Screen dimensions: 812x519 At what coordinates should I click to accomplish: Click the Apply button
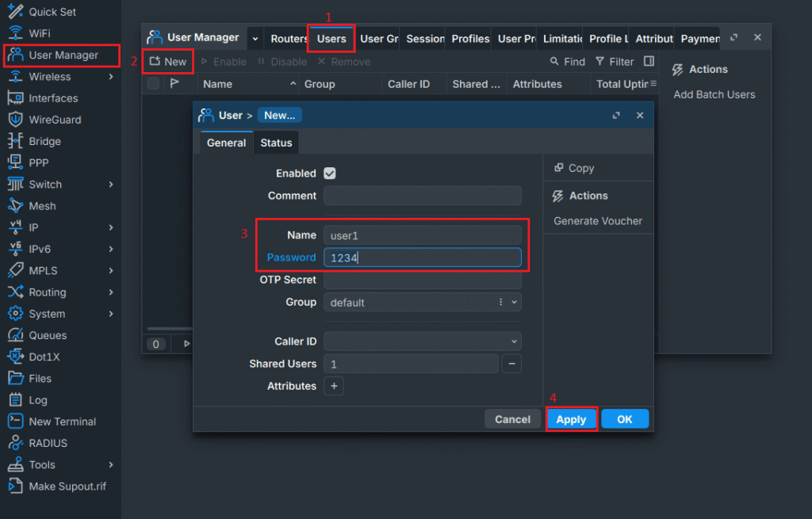point(571,419)
